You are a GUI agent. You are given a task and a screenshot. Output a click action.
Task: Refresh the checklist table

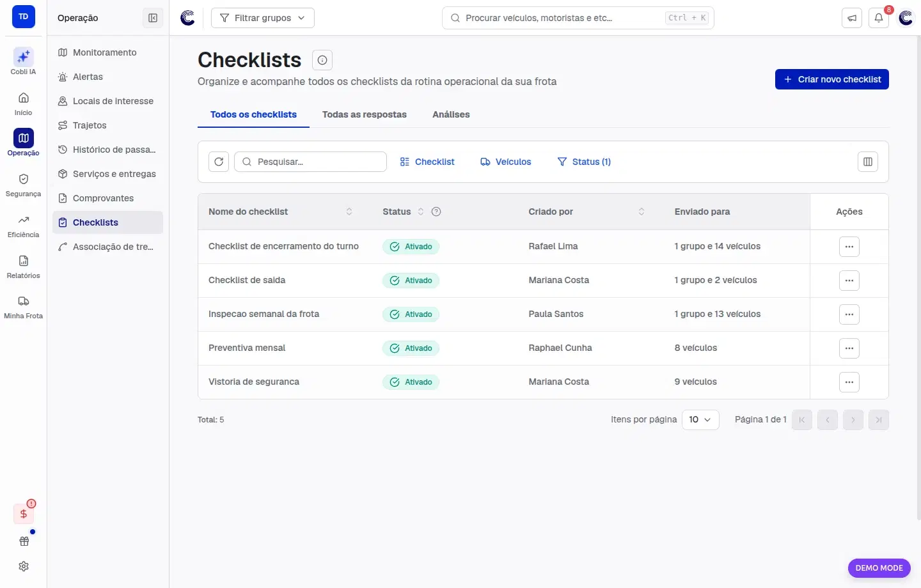coord(219,162)
